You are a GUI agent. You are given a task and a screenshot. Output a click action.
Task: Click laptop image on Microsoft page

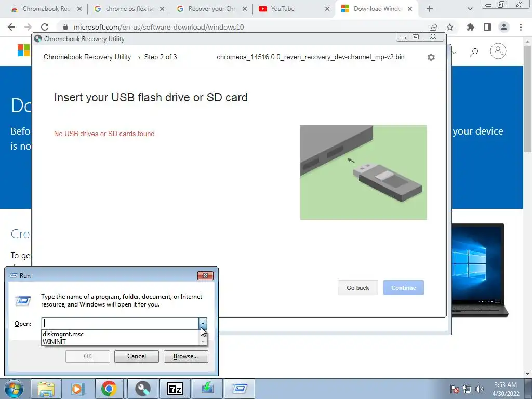tap(480, 270)
